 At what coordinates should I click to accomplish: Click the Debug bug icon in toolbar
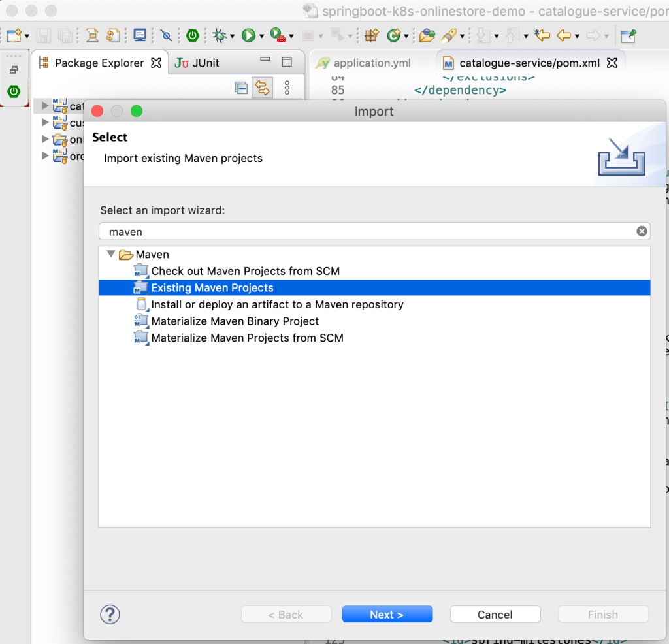tap(218, 35)
